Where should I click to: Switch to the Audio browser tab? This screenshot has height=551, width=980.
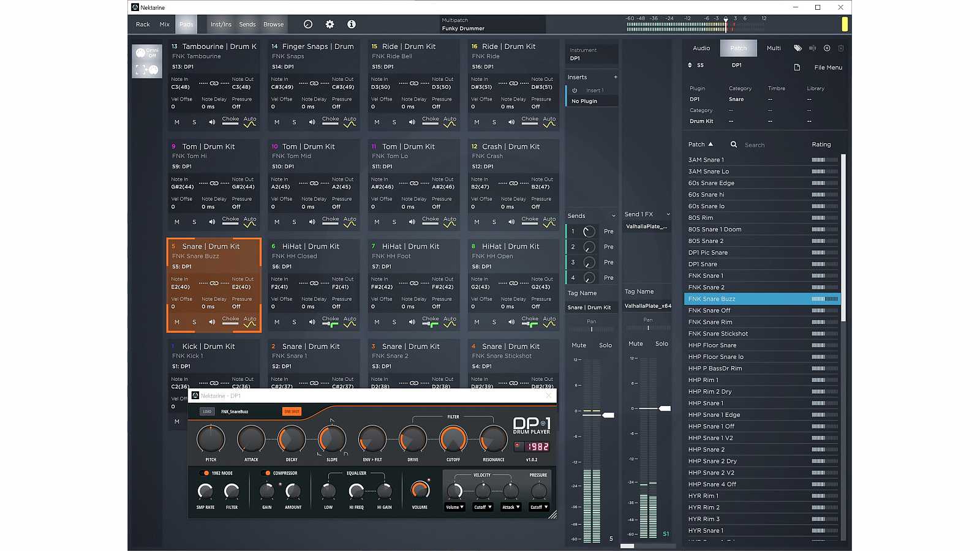pos(701,48)
